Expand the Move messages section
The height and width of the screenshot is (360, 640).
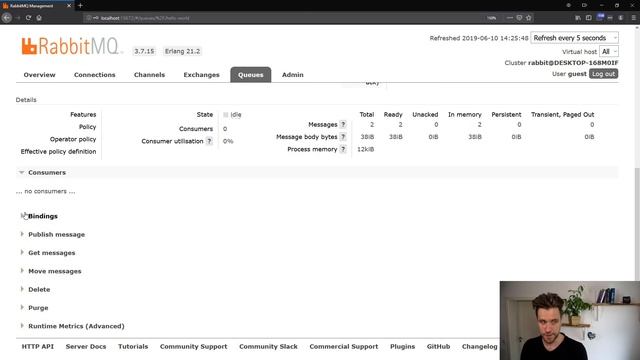pos(51,271)
